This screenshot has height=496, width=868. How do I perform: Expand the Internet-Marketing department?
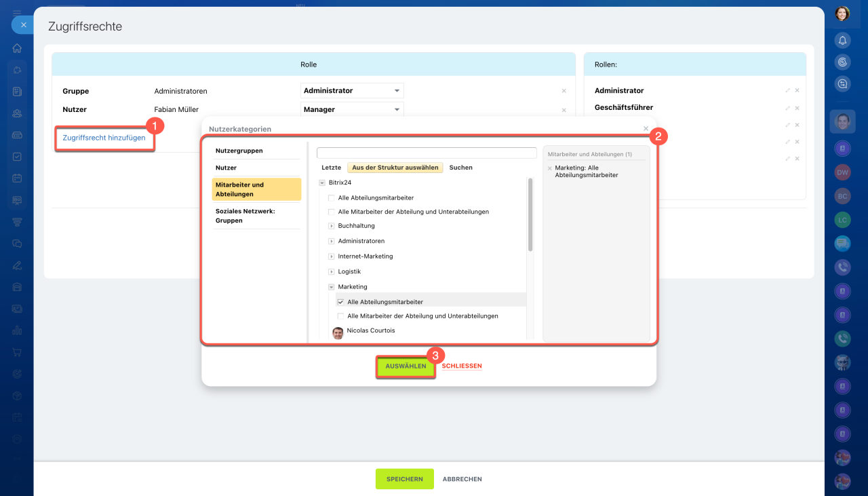pyautogui.click(x=332, y=256)
